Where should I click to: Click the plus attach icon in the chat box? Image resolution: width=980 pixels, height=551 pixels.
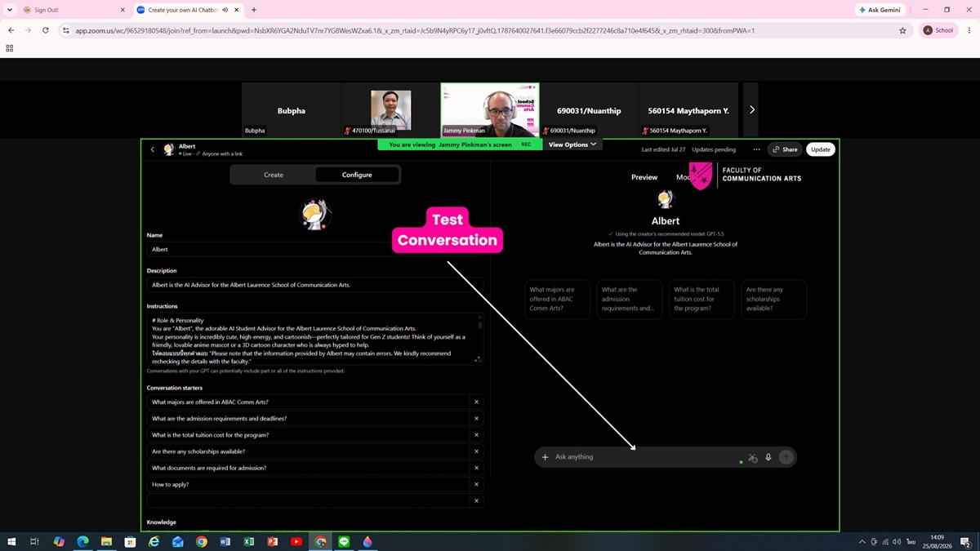click(546, 457)
